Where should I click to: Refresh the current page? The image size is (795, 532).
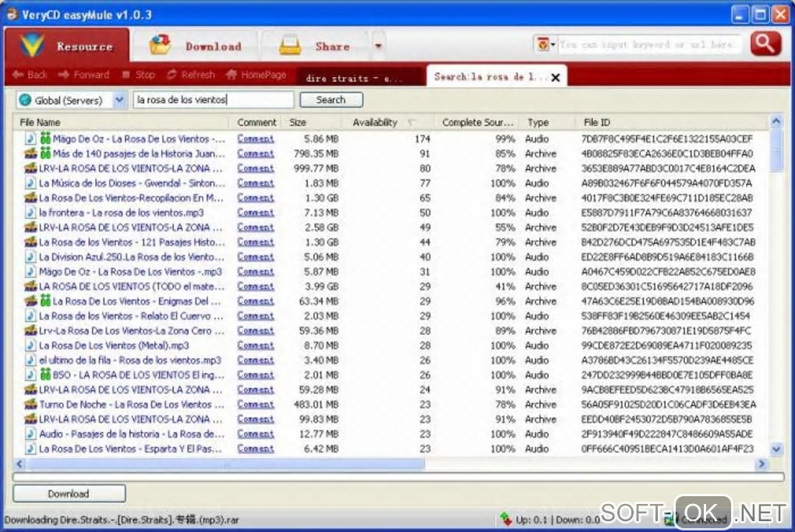[191, 75]
